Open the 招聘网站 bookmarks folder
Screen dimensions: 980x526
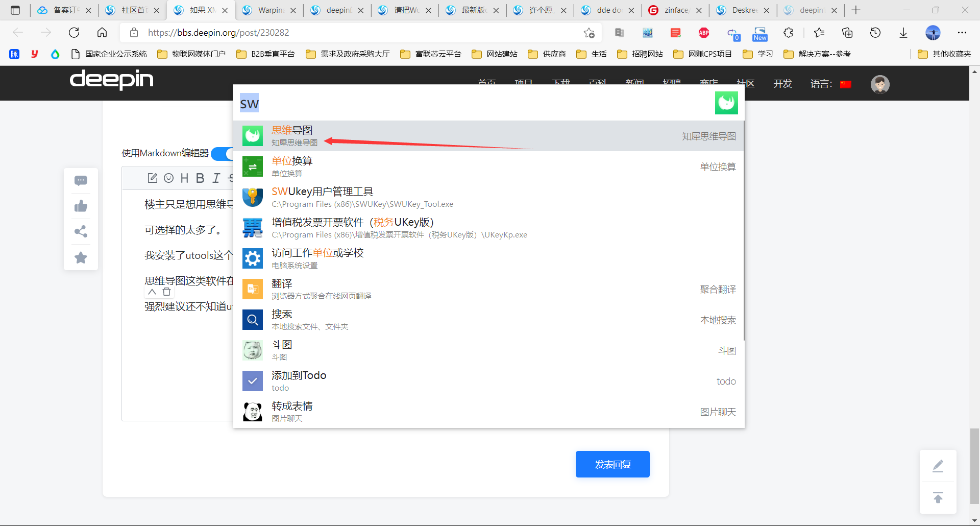[640, 54]
